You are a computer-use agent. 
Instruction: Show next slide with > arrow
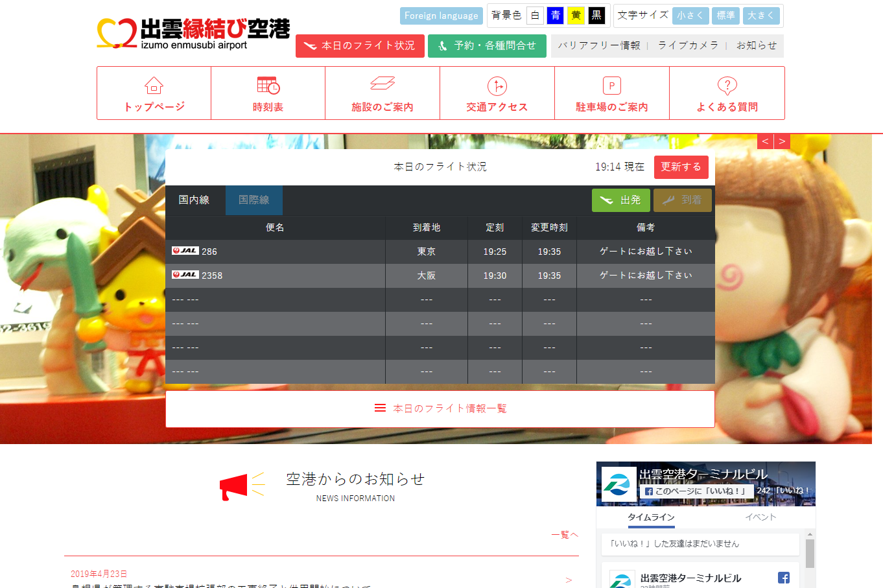tap(782, 141)
